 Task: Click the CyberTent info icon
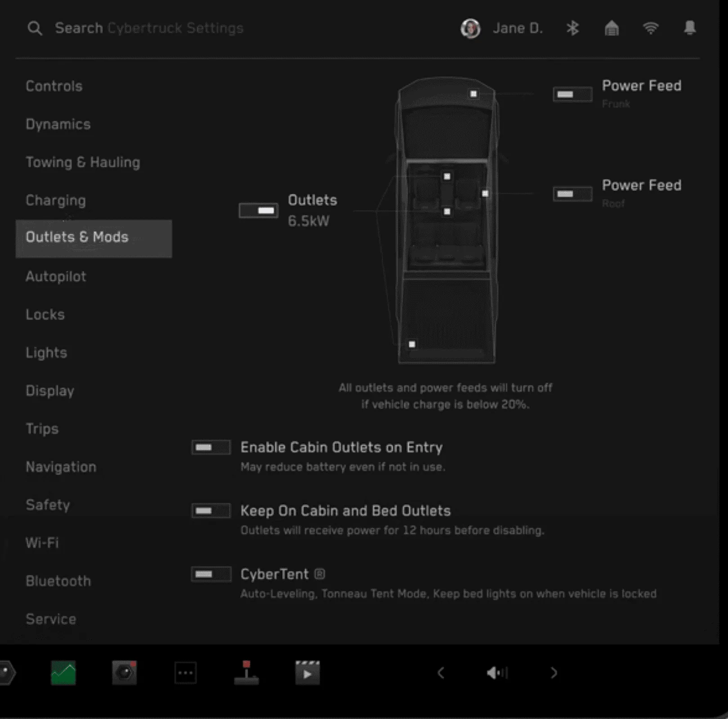pos(320,574)
